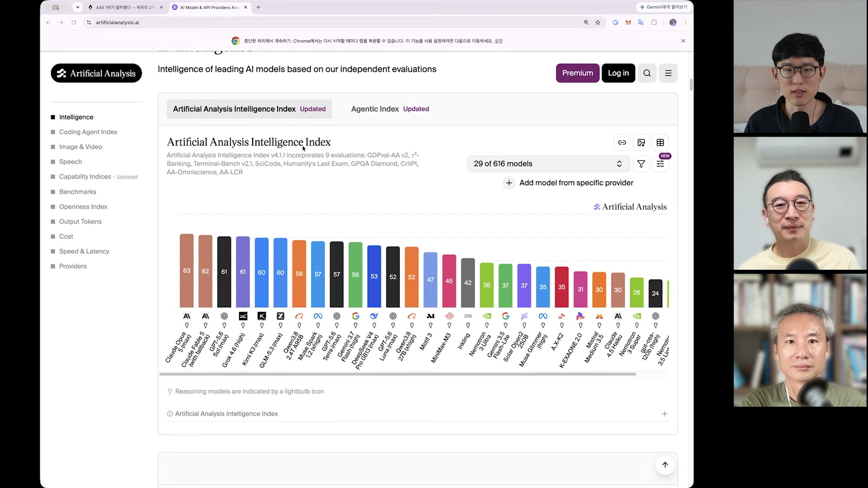Open the MetaMask fox extension
The height and width of the screenshot is (488, 868).
tap(628, 23)
